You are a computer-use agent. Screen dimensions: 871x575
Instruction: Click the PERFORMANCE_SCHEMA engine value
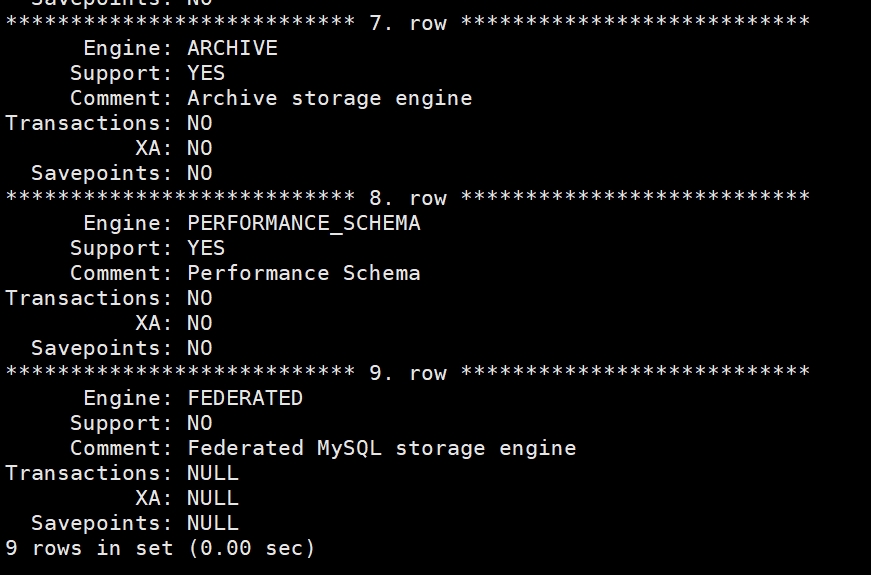(x=304, y=223)
